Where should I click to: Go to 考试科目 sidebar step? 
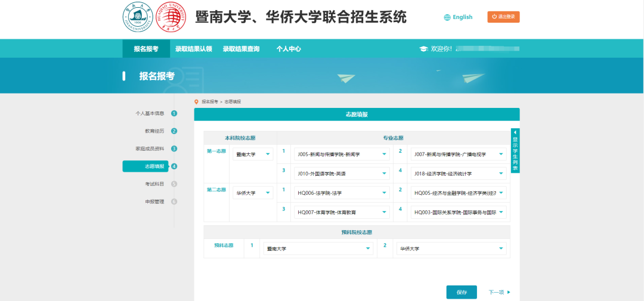click(154, 184)
